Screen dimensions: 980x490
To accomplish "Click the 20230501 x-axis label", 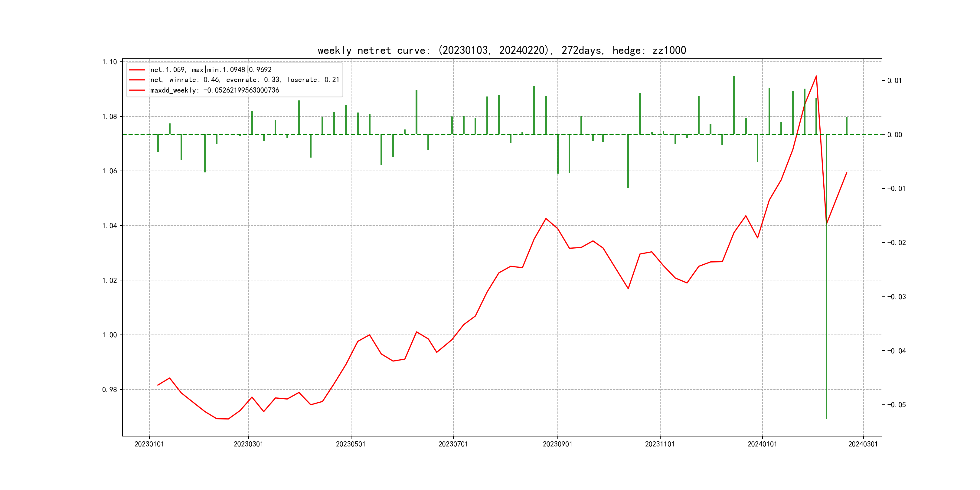I will pyautogui.click(x=350, y=444).
